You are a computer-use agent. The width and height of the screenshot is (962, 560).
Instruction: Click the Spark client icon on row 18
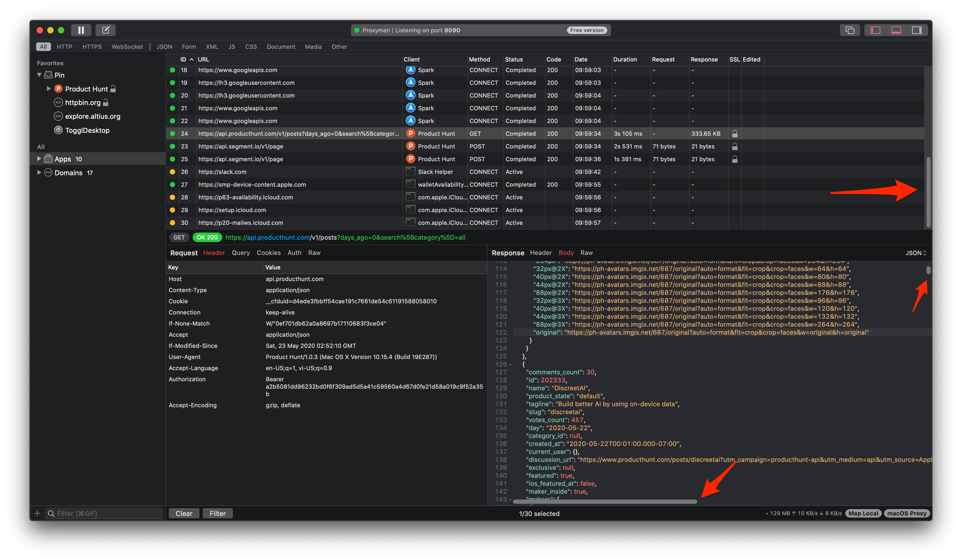pyautogui.click(x=410, y=70)
